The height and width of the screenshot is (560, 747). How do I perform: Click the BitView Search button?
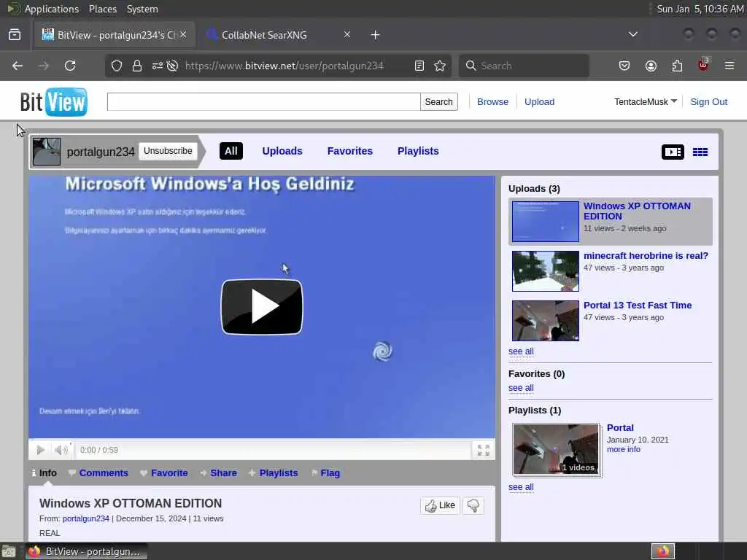[438, 102]
